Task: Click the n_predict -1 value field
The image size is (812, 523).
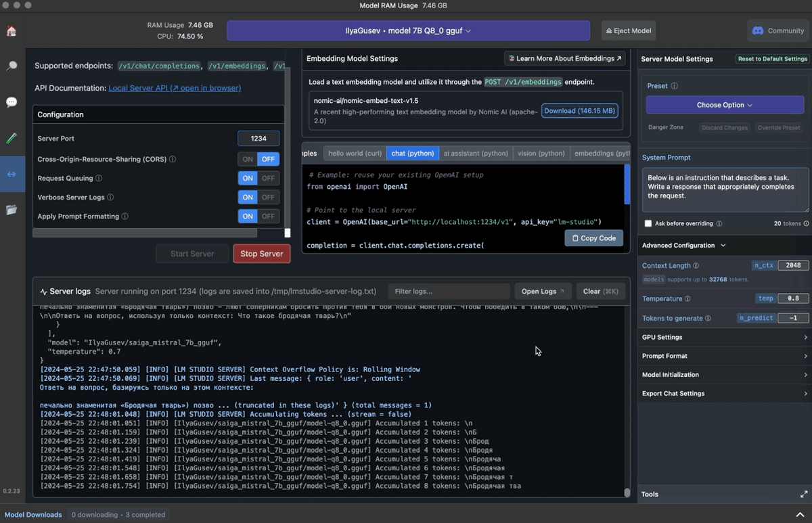Action: (793, 318)
